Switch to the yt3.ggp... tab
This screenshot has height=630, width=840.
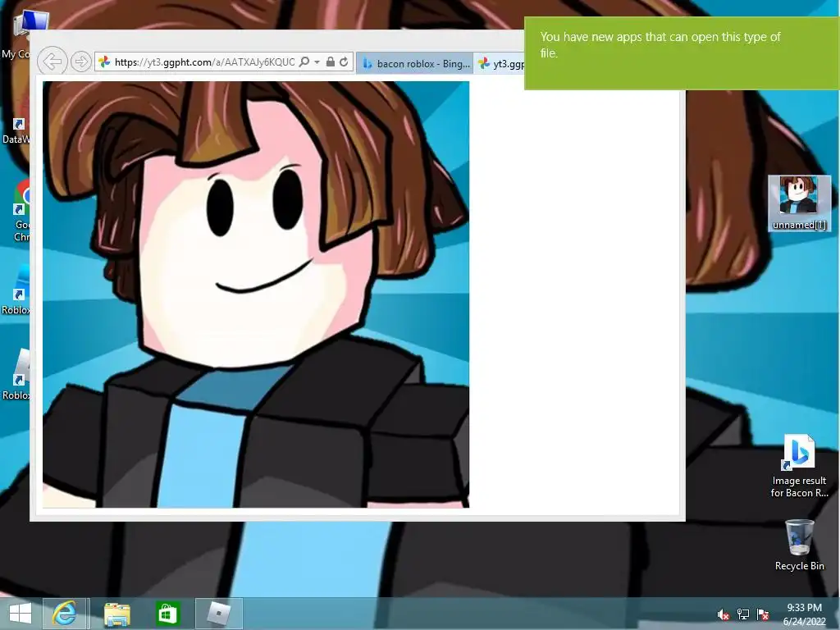500,63
